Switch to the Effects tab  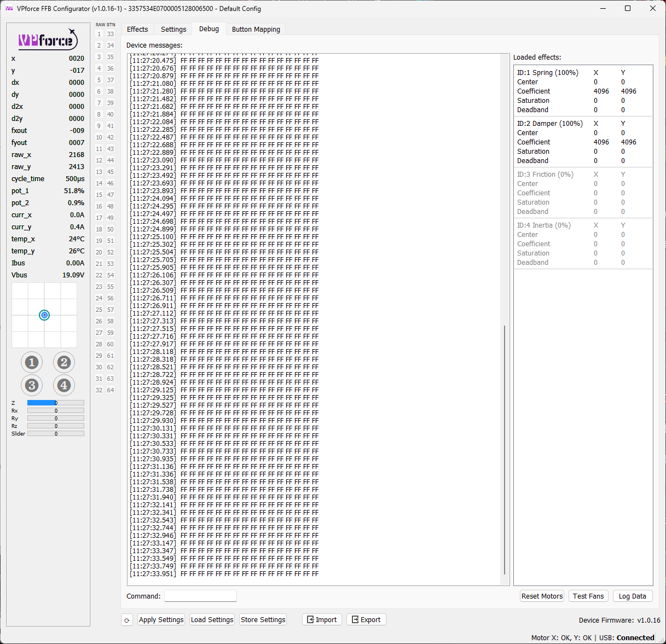coord(137,30)
